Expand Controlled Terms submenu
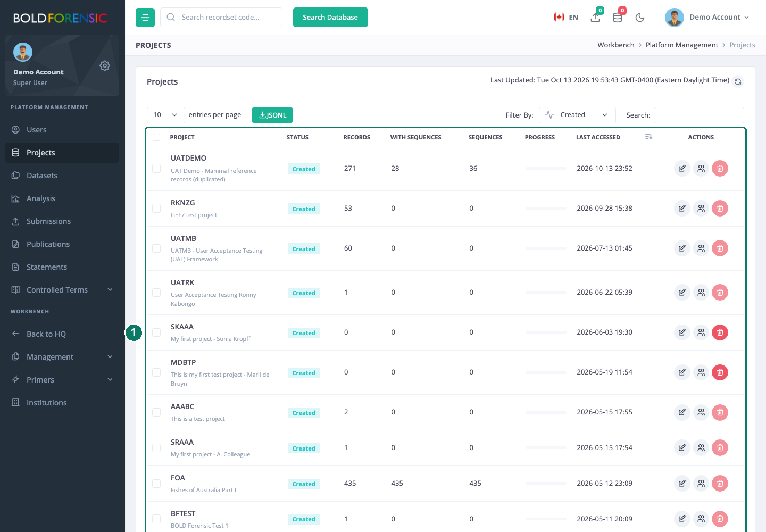The image size is (766, 532). coord(62,290)
